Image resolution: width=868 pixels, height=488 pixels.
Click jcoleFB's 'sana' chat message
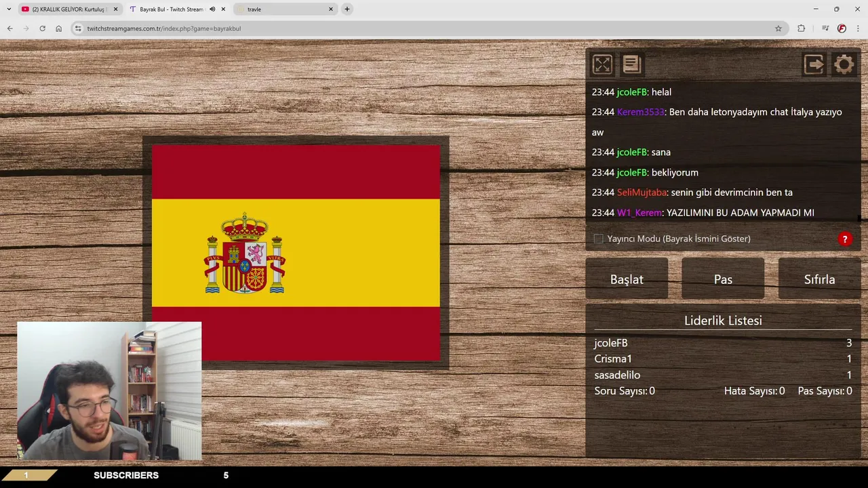click(x=661, y=152)
